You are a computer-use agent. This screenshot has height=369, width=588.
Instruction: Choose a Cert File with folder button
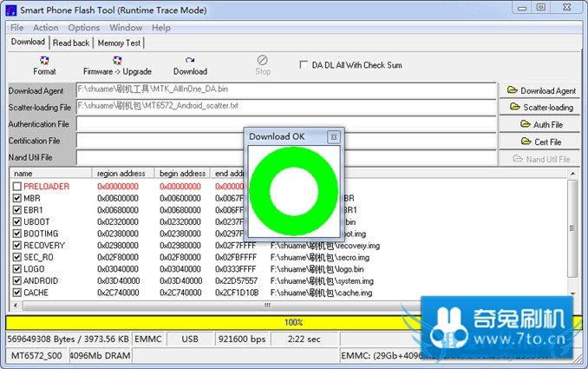click(x=541, y=142)
